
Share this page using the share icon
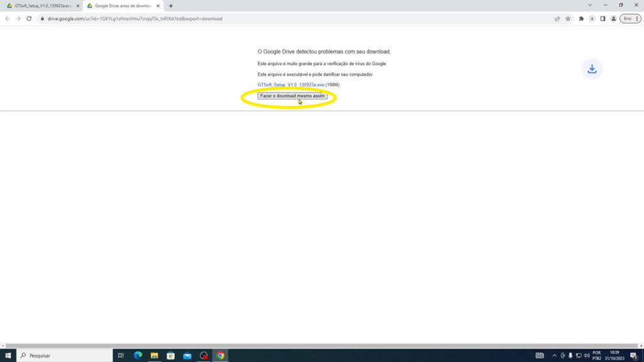pyautogui.click(x=557, y=18)
